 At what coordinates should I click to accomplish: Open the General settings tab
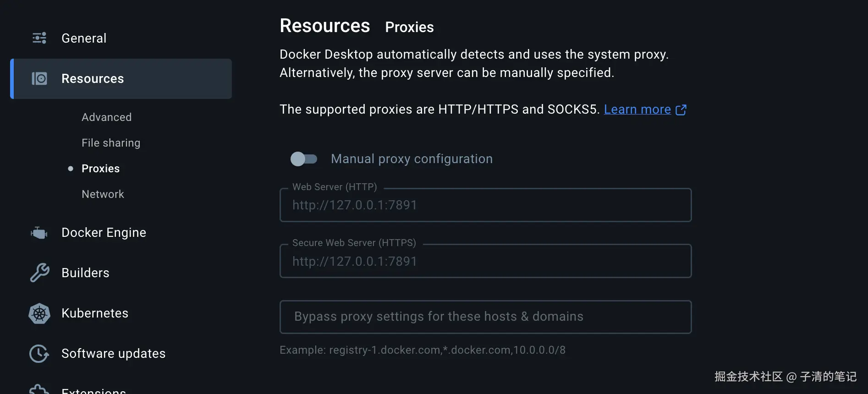84,38
